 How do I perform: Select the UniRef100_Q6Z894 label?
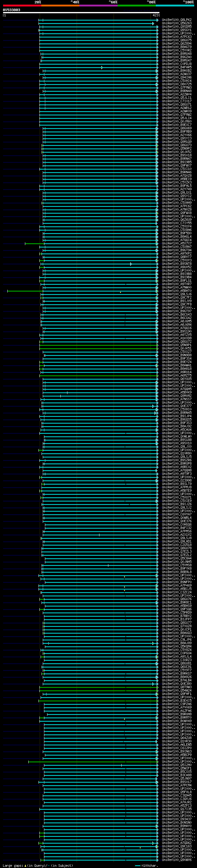click(177, 43)
